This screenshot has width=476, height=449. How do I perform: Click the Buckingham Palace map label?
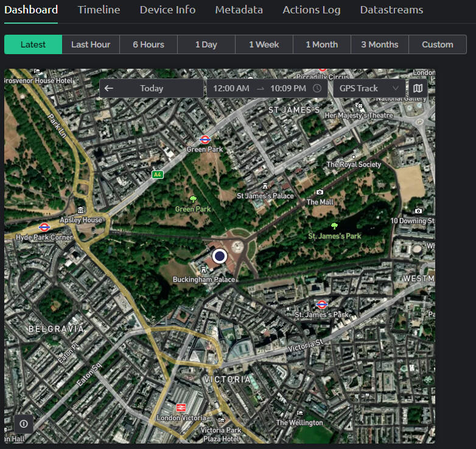(x=204, y=279)
